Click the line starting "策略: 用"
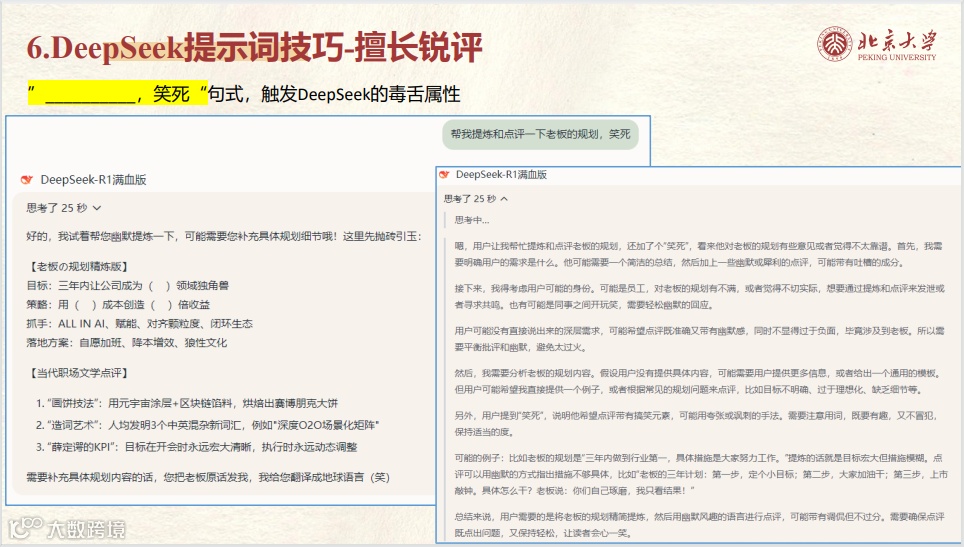Image resolution: width=964 pixels, height=547 pixels. point(118,304)
